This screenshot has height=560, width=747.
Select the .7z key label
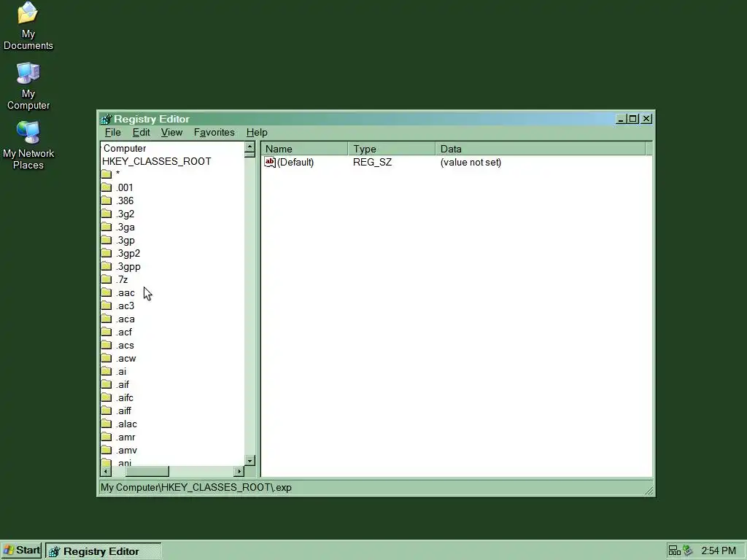tap(122, 279)
